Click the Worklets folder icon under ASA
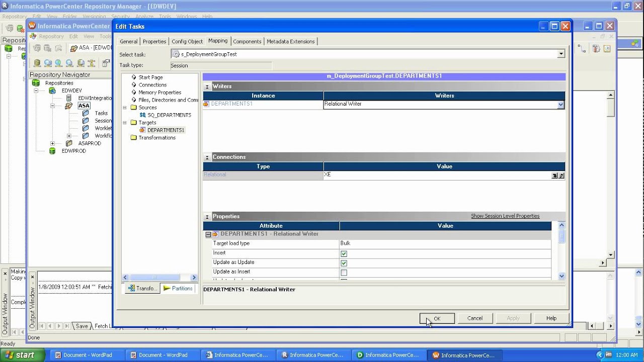 85,128
